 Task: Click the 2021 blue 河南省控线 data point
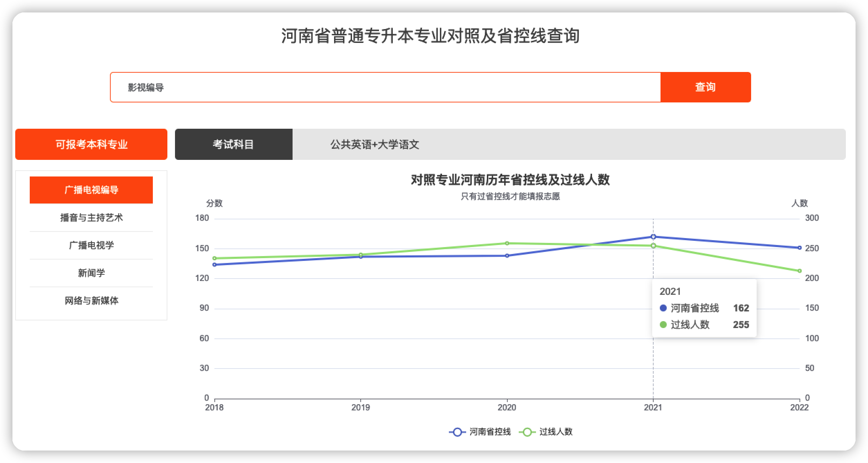(653, 237)
